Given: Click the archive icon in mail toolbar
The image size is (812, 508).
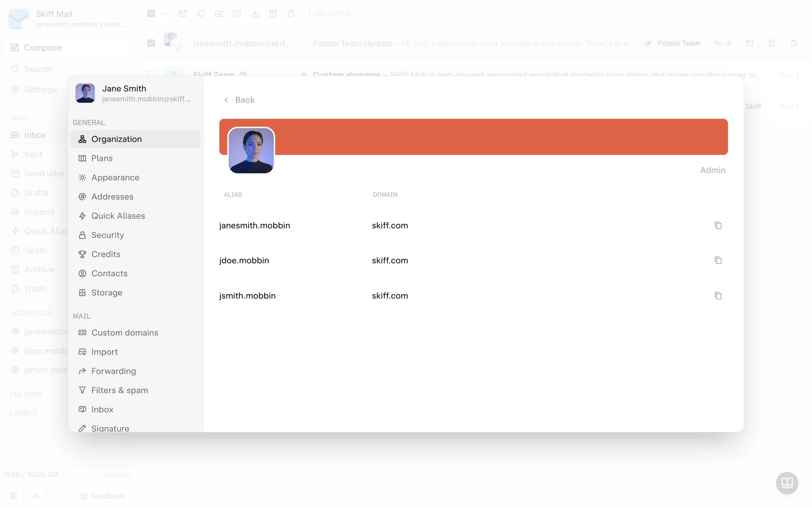Looking at the screenshot, I should pyautogui.click(x=273, y=14).
